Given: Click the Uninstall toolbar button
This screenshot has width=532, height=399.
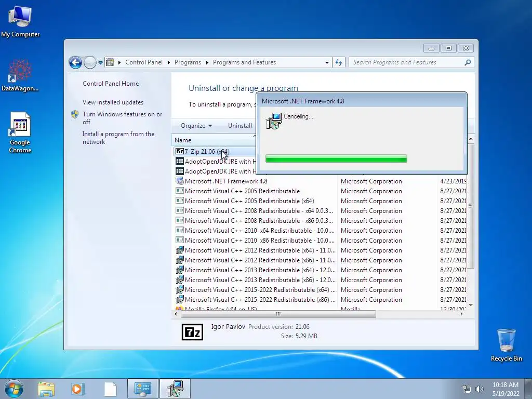Looking at the screenshot, I should 240,126.
